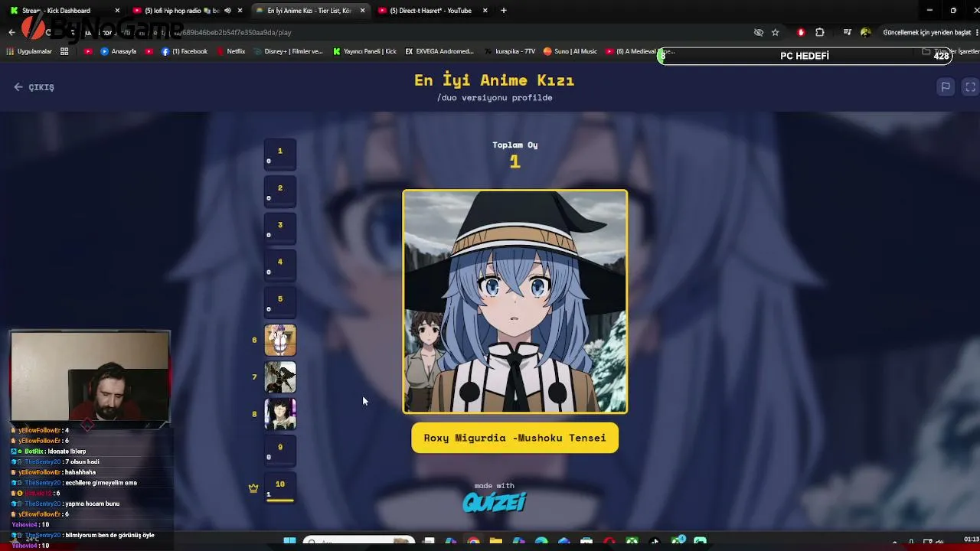Viewport: 980px width, 551px height.
Task: Click the eye-crossed tracking protection icon
Action: (x=759, y=33)
